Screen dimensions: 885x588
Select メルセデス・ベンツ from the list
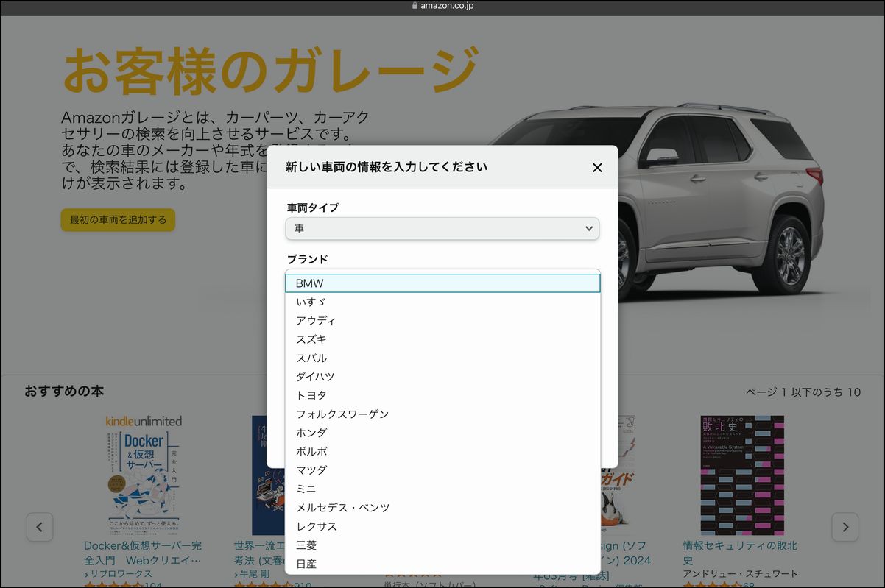[442, 508]
